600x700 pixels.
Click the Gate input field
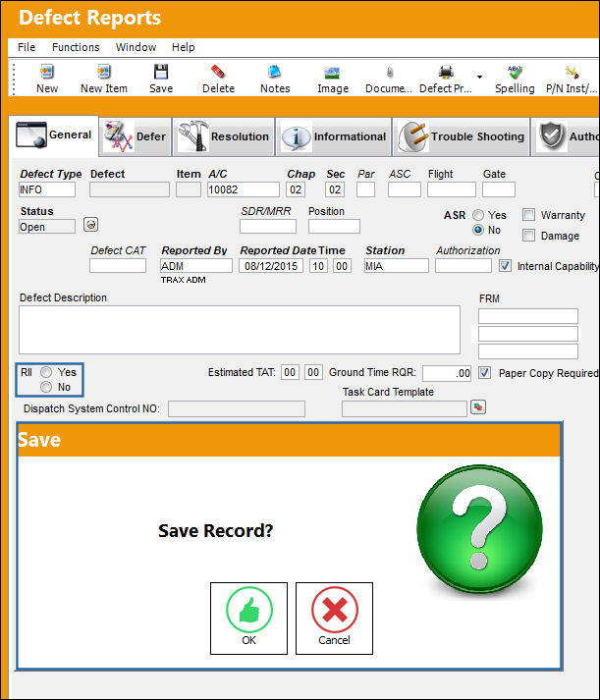pos(499,189)
